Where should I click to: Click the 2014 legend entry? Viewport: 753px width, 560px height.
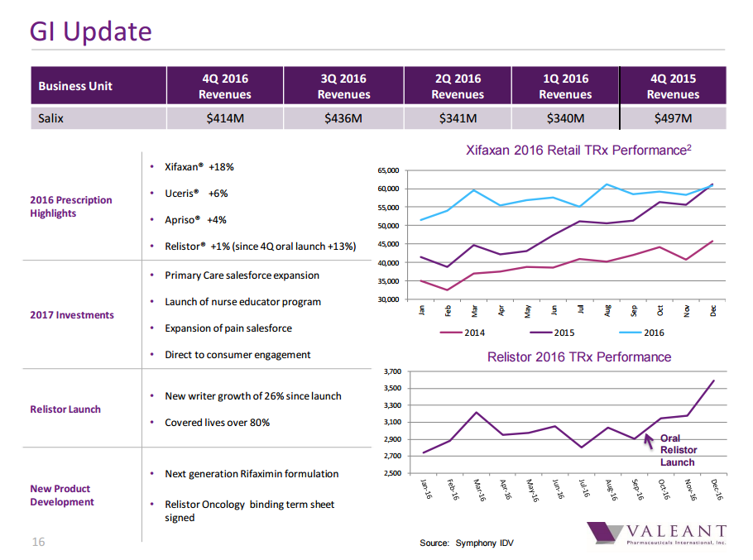pyautogui.click(x=463, y=333)
